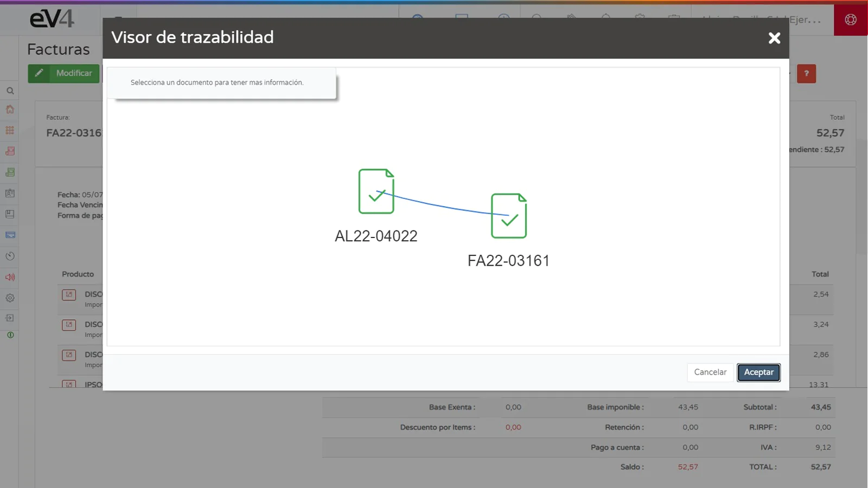Open the settings gear sidebar icon
The width and height of the screenshot is (868, 488).
tap(10, 298)
